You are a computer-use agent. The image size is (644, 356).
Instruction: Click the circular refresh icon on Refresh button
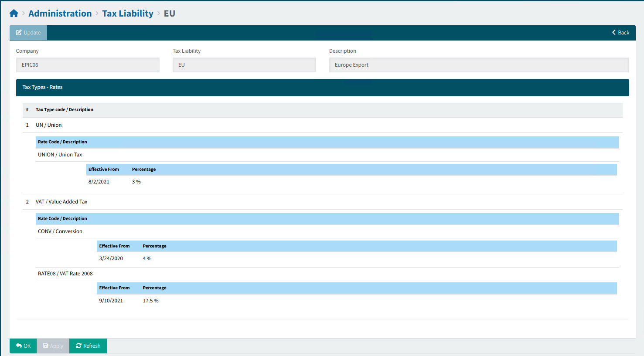click(x=79, y=346)
